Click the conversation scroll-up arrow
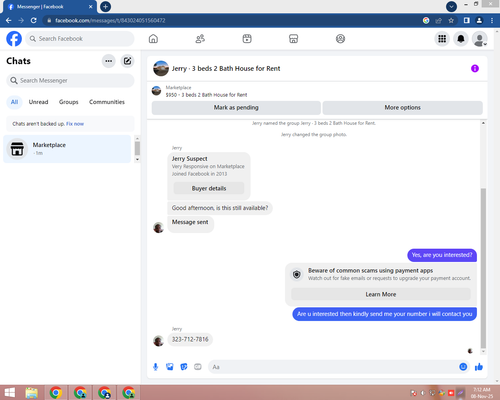This screenshot has height=400, width=500. click(483, 123)
